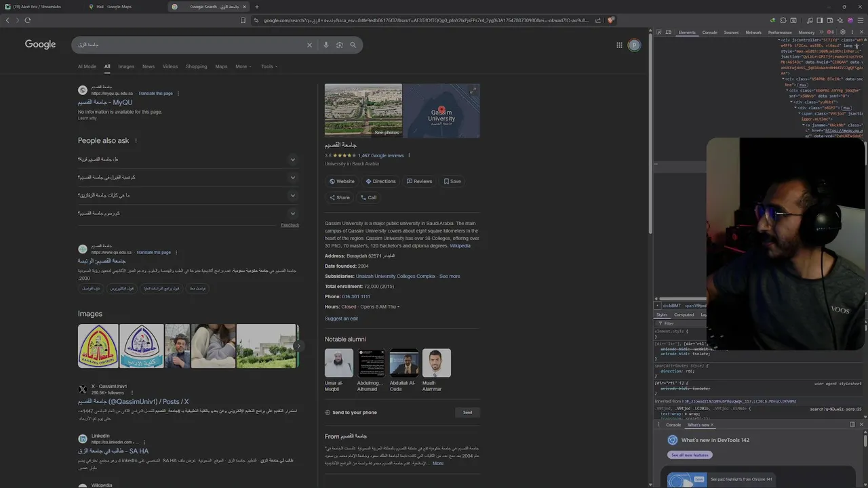
Task: Close the DevTools panel
Action: coord(861,33)
